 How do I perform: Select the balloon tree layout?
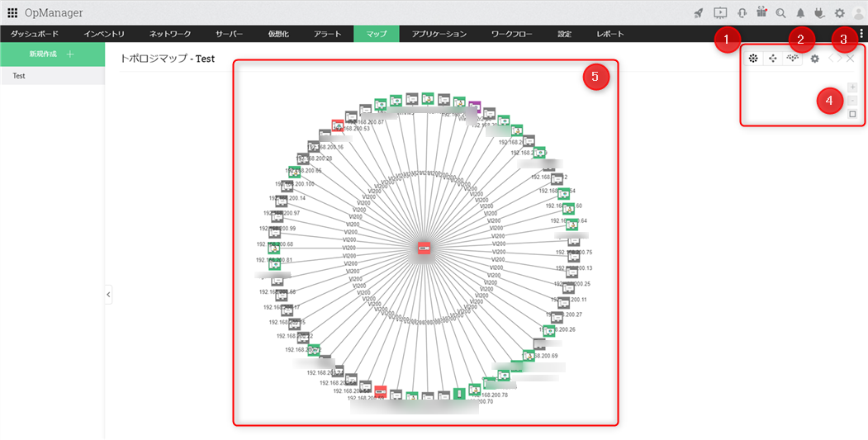(x=792, y=58)
